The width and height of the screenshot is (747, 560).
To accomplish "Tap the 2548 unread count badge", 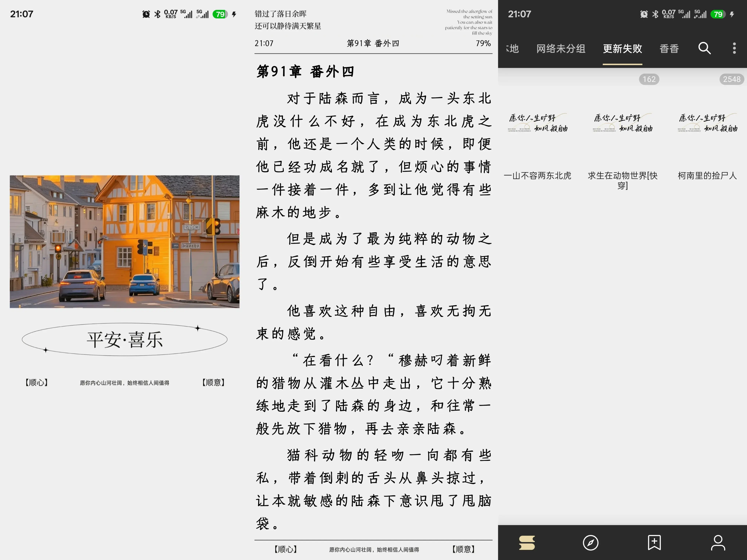I will (731, 79).
